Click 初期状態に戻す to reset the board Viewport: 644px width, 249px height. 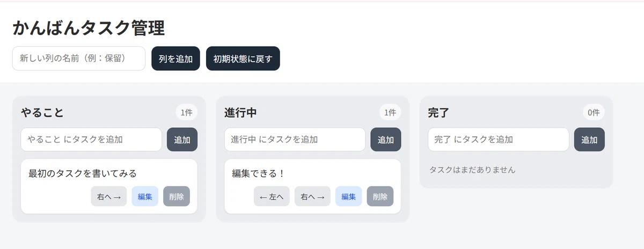point(243,58)
